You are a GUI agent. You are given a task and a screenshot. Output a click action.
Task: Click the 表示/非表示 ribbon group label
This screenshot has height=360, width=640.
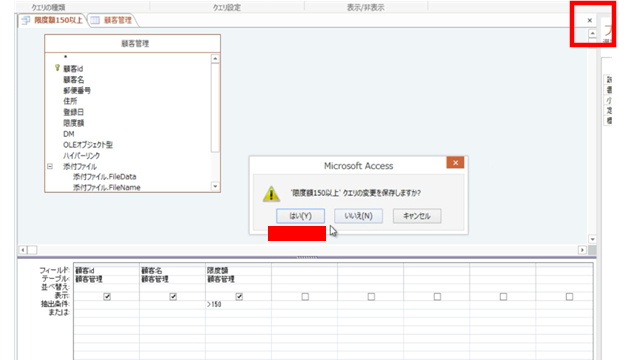366,7
